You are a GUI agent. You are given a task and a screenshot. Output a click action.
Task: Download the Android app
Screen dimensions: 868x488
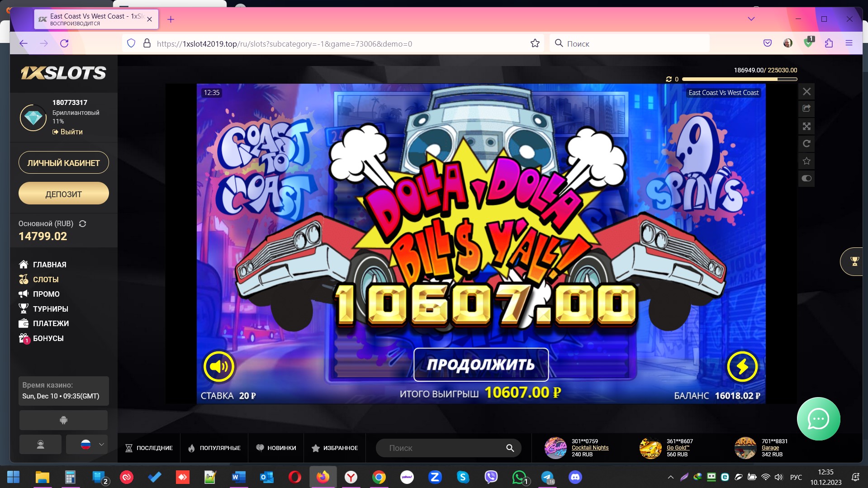pyautogui.click(x=63, y=420)
